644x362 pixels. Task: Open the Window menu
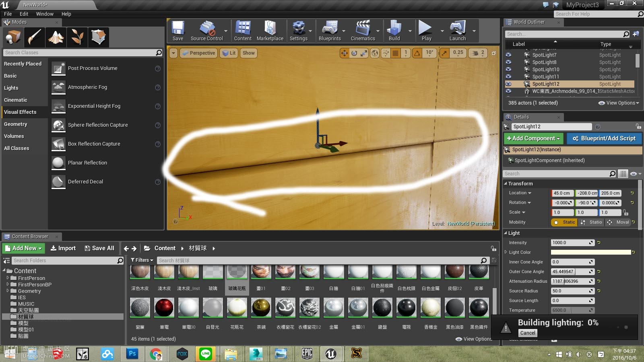45,14
